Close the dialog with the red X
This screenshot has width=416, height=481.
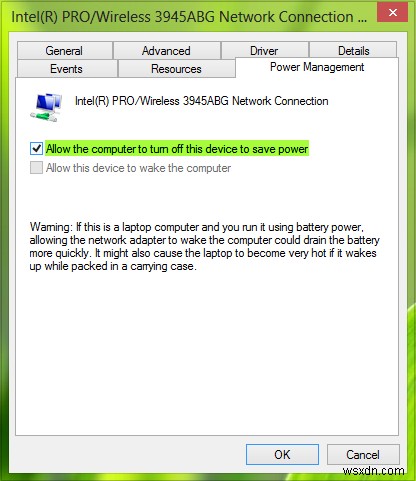[x=393, y=13]
